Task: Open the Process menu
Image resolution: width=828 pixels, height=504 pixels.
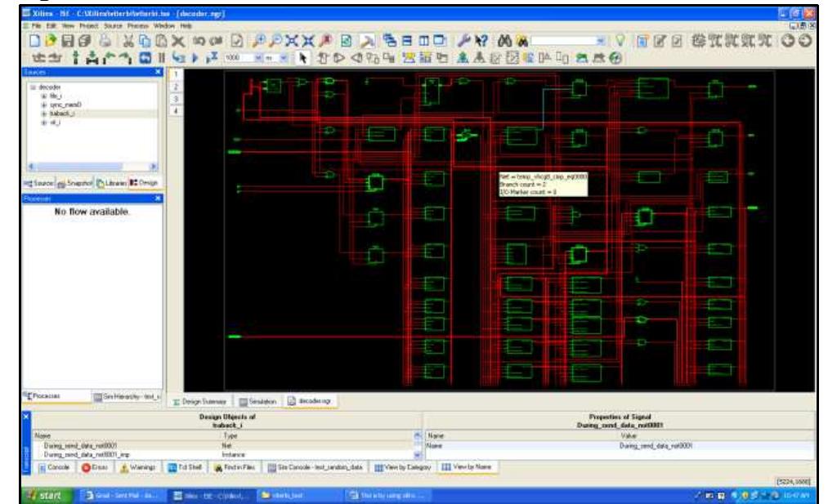Action: pyautogui.click(x=138, y=26)
